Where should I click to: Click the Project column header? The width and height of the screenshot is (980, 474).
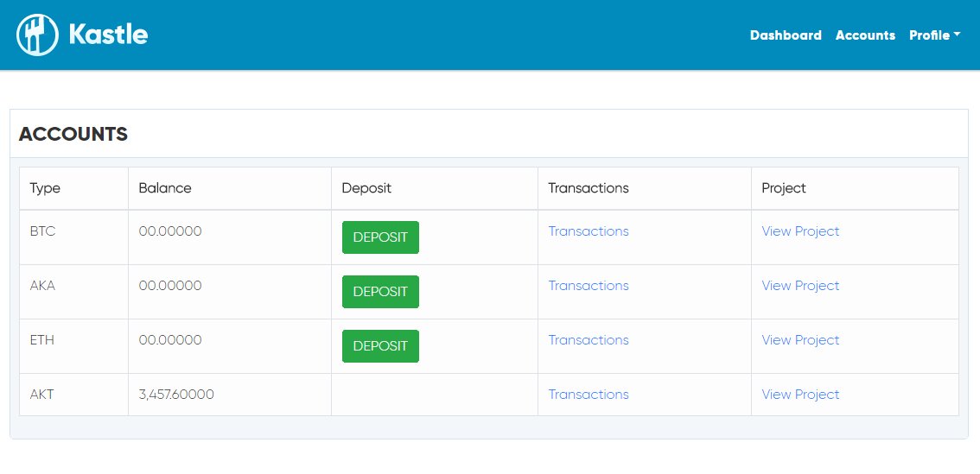(784, 188)
